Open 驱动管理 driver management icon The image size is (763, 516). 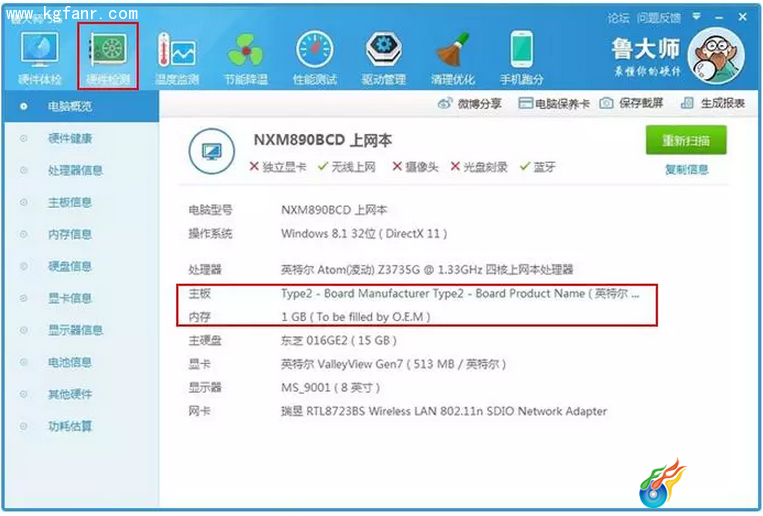tap(384, 57)
